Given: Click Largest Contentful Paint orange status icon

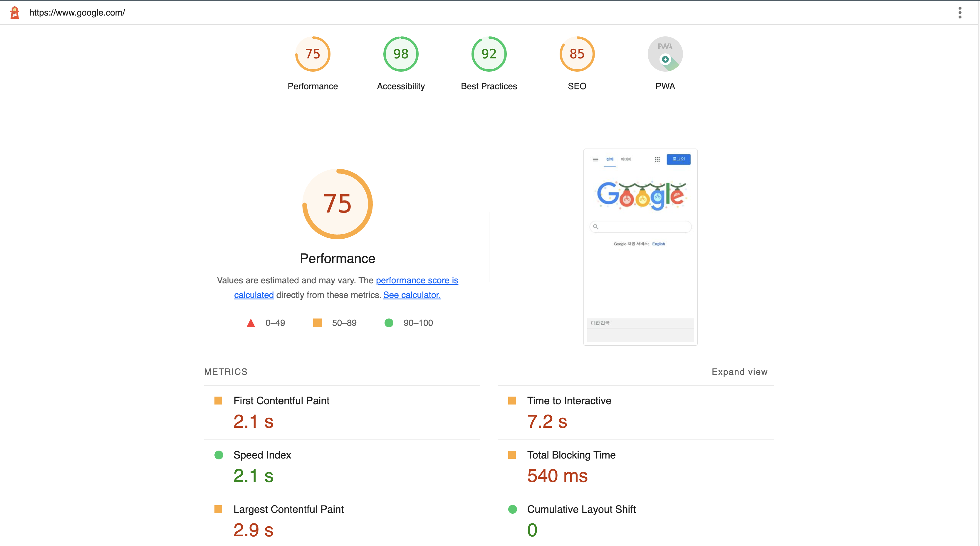Looking at the screenshot, I should 218,509.
